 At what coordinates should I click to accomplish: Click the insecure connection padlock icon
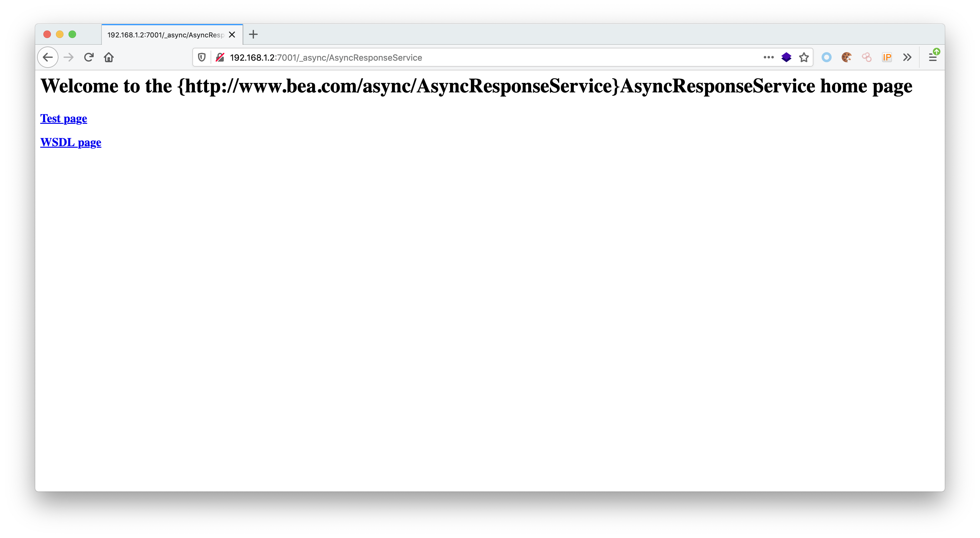pos(220,58)
